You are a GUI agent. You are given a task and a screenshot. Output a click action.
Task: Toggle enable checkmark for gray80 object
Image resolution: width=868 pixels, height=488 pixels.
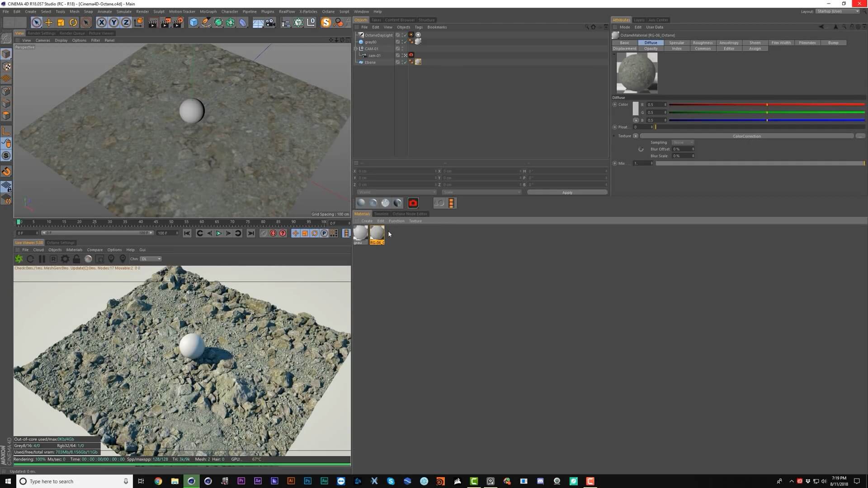404,42
